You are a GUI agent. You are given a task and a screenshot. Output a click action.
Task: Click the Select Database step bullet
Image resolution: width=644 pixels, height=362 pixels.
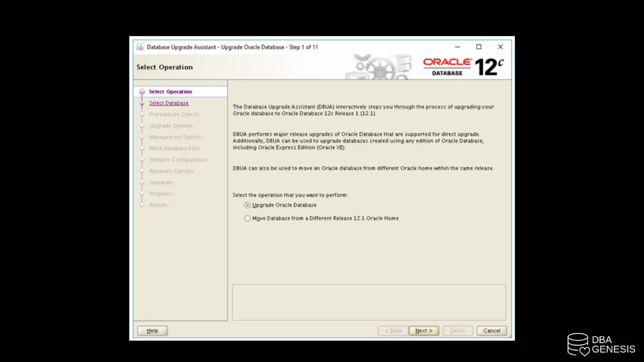click(142, 103)
